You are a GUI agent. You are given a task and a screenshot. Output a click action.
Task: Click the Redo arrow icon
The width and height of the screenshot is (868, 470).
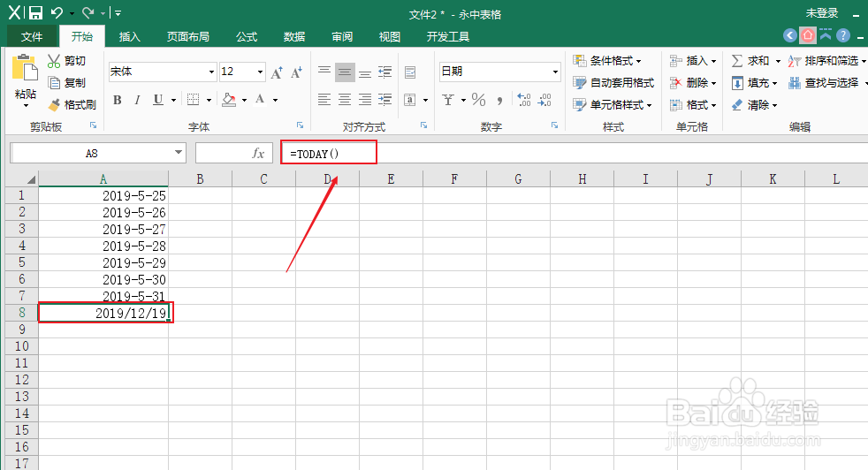pyautogui.click(x=88, y=12)
